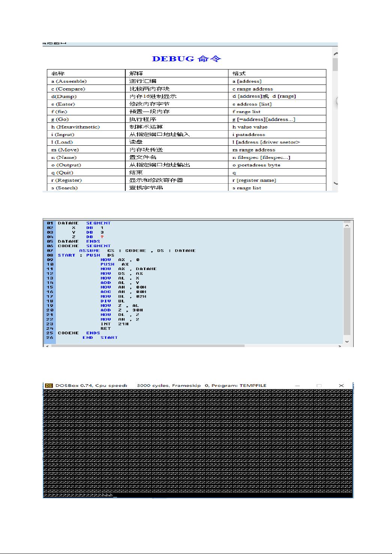Viewport: 392px width, 554px height.
Task: Click right arrow of code horizontal scrollbar
Action: tap(340, 346)
